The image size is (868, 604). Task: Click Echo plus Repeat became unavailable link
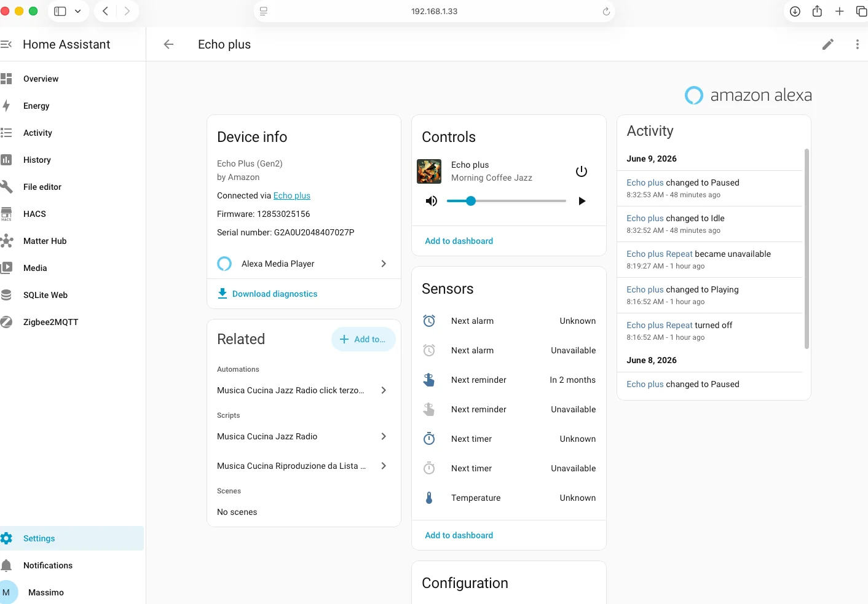[660, 254]
